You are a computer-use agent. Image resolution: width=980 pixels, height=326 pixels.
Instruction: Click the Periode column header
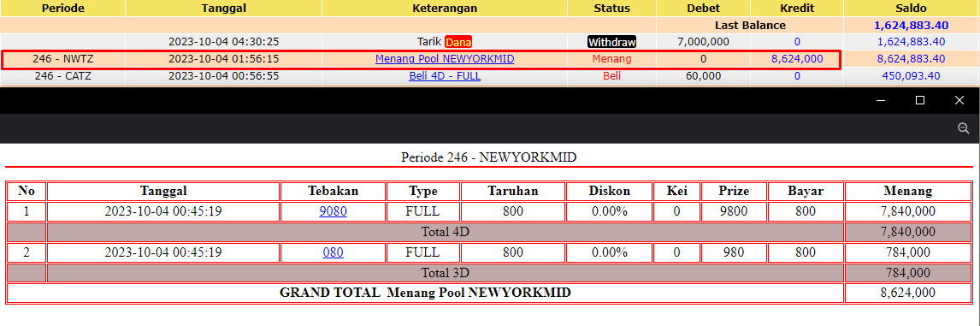coord(62,9)
